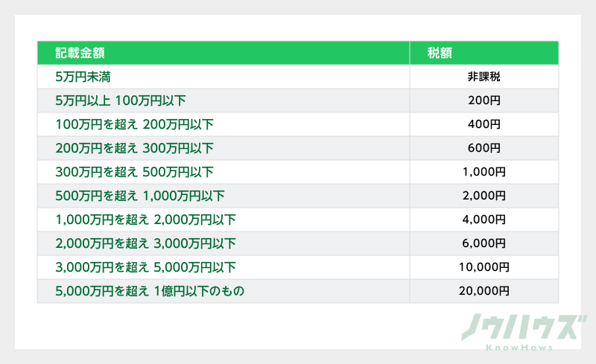Select the 1,000万円を超え 2,000万円以下 cell

(x=145, y=220)
